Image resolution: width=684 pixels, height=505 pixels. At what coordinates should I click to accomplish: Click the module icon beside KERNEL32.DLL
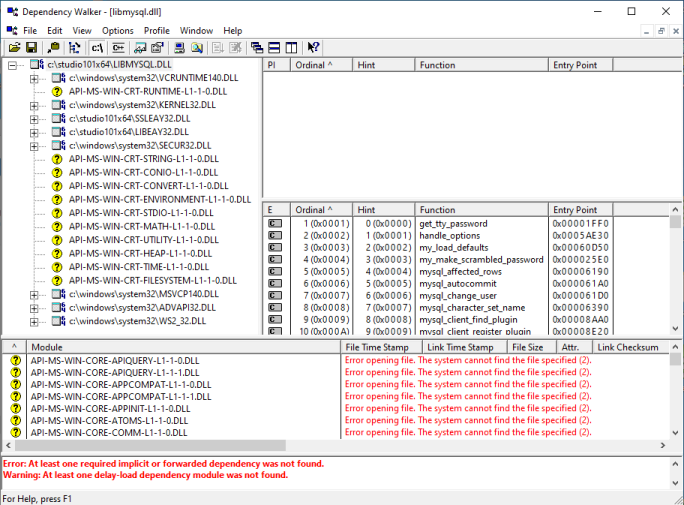(x=59, y=105)
